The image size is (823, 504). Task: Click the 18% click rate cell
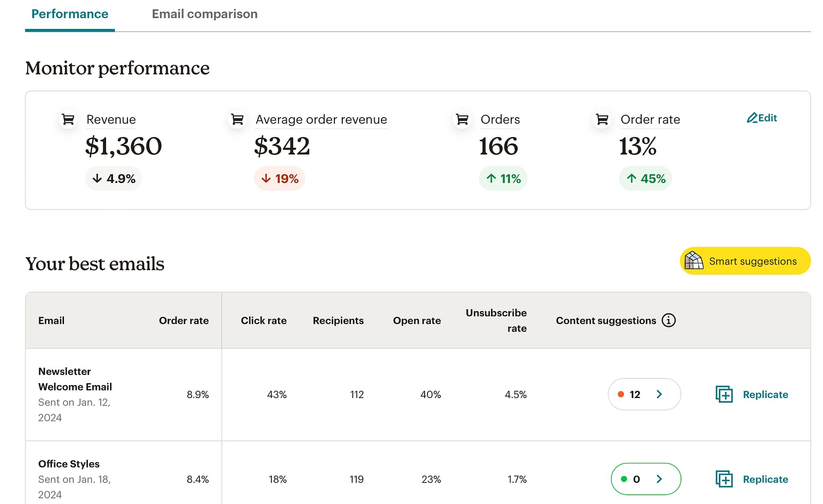coord(277,479)
